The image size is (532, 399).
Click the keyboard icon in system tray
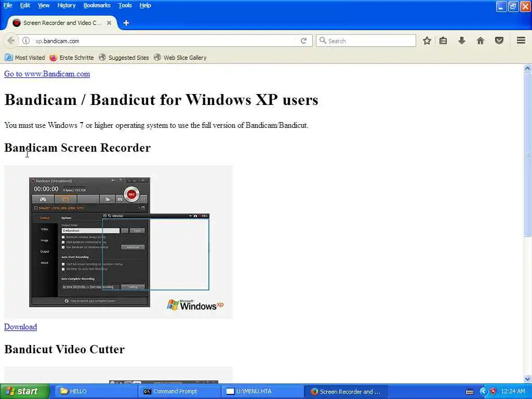[x=470, y=392]
